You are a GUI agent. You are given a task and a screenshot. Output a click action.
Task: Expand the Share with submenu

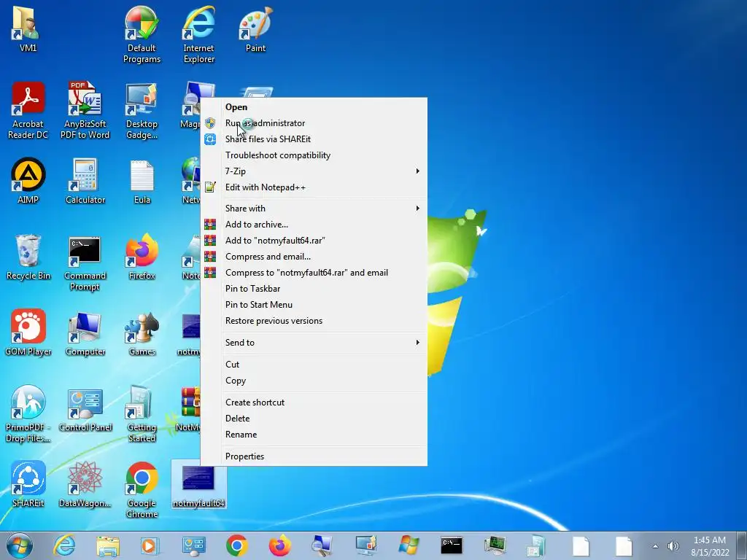tap(314, 208)
